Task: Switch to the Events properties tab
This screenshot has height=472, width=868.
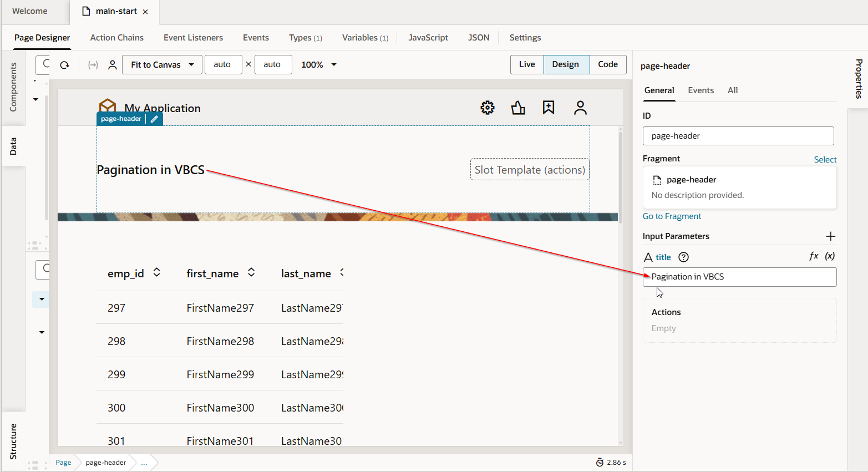Action: (x=701, y=90)
